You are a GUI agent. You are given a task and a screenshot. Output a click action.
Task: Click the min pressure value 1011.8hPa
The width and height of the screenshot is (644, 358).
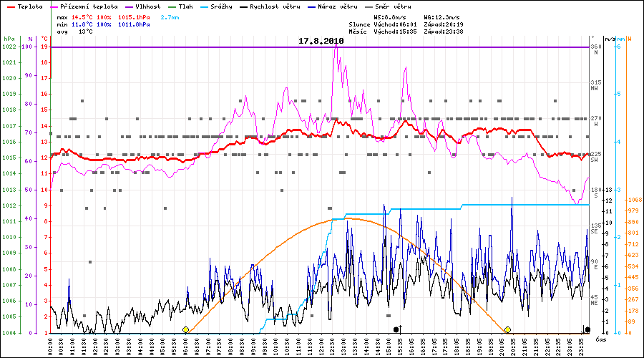[134, 24]
